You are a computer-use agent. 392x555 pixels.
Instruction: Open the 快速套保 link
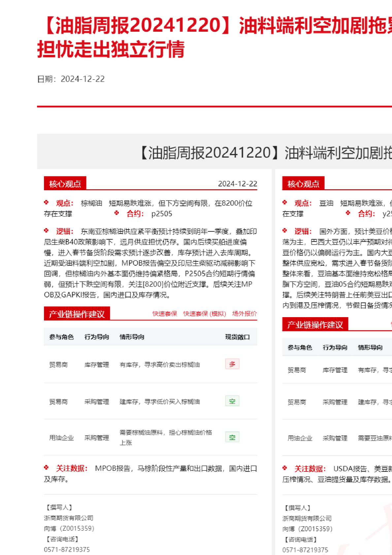165,314
